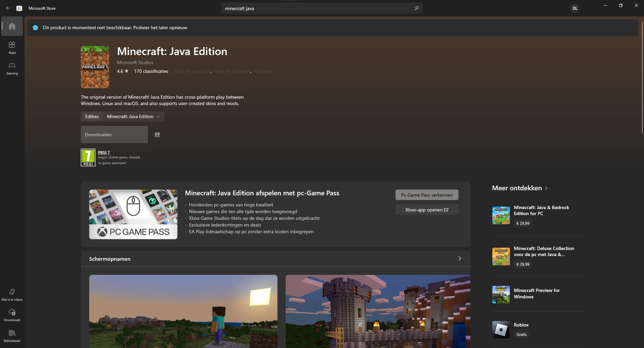
Task: Open Microsoft Studios publisher link
Action: click(x=135, y=62)
